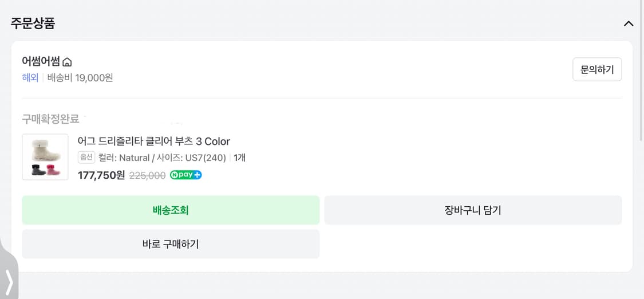Click the 컬러: Natural / 사이즈 option text

tap(162, 158)
